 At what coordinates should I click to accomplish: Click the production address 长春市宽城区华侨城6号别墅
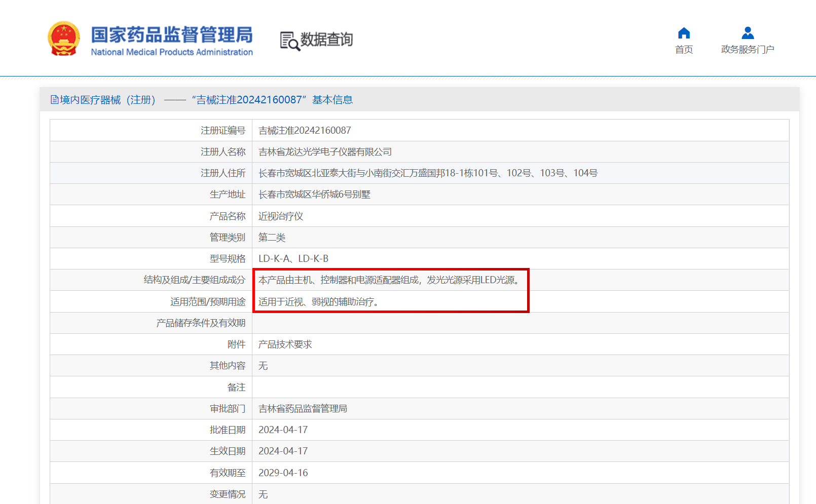pyautogui.click(x=314, y=195)
